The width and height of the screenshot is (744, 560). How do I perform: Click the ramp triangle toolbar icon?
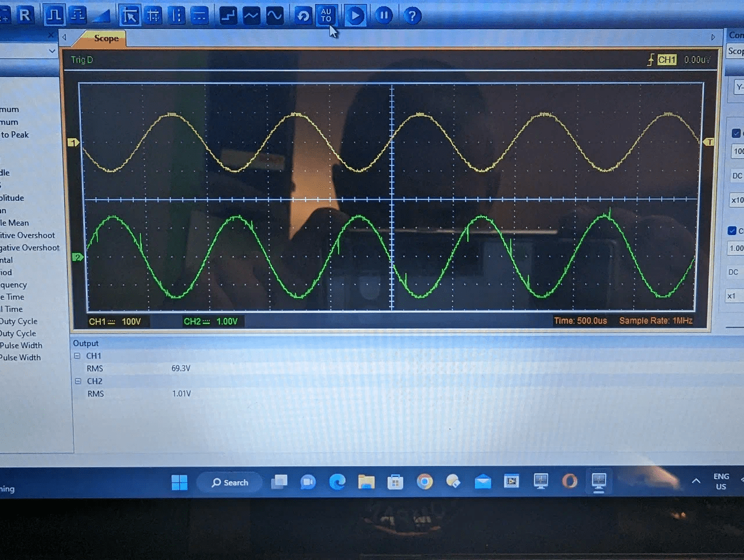click(x=101, y=15)
